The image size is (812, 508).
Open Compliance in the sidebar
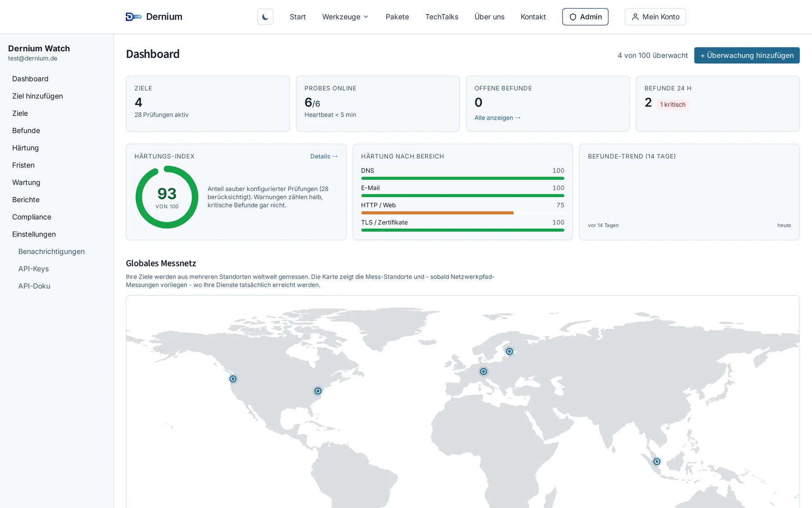click(x=32, y=217)
